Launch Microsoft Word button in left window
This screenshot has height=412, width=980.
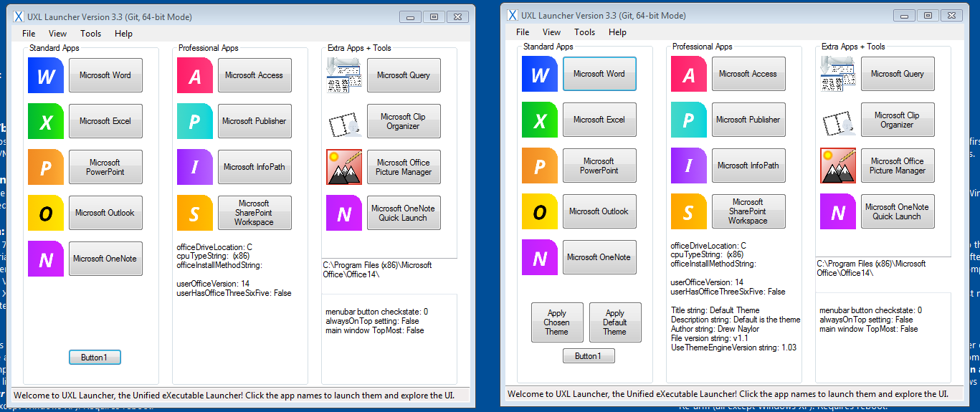coord(105,75)
